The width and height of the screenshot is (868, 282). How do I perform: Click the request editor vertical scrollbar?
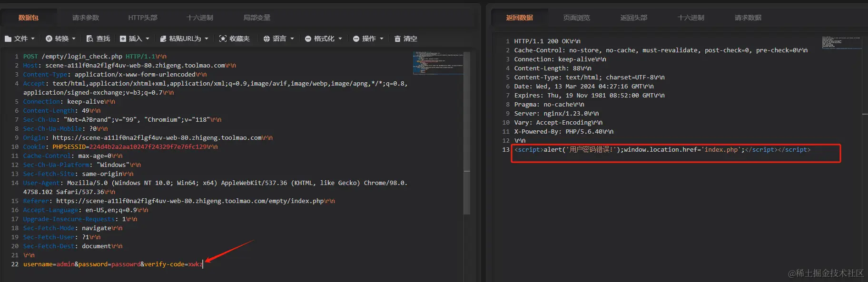click(467, 133)
